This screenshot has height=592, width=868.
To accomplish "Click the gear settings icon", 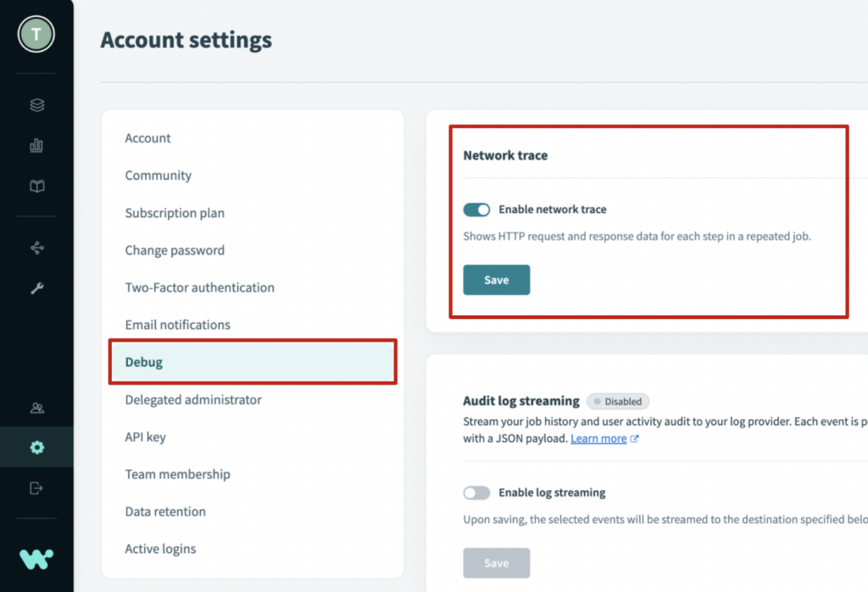I will coord(36,447).
